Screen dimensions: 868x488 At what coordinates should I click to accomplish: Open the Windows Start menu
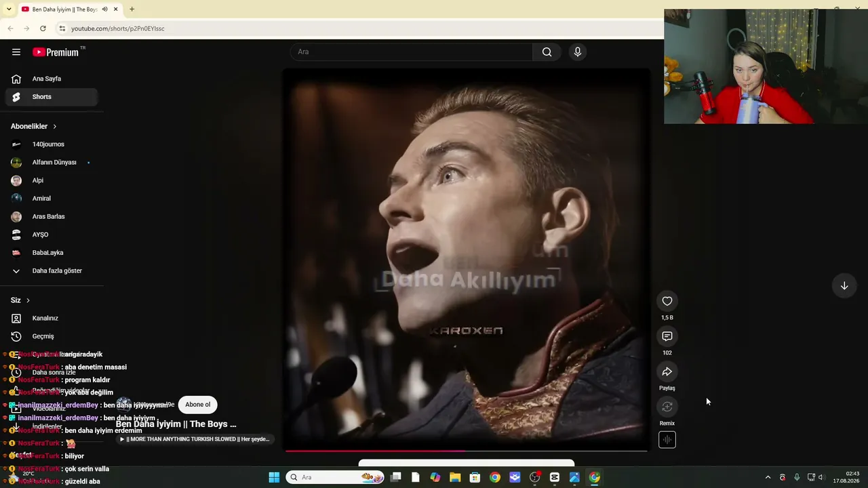pyautogui.click(x=274, y=477)
